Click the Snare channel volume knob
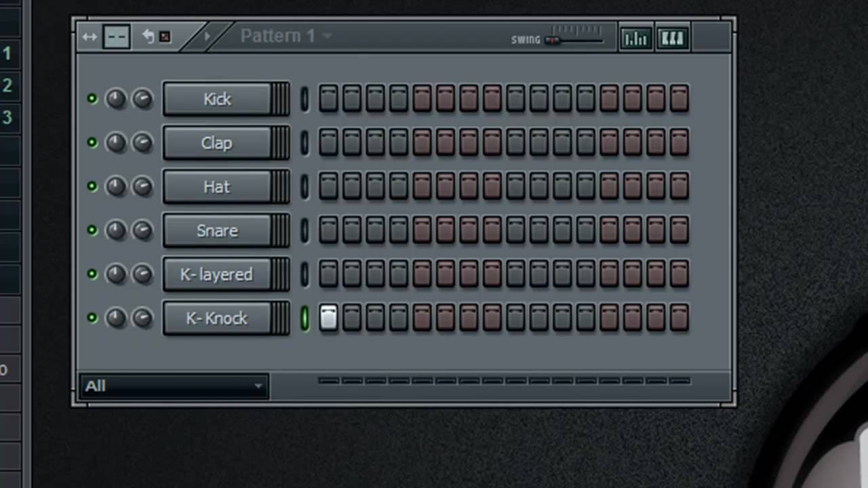This screenshot has width=868, height=488. 142,230
